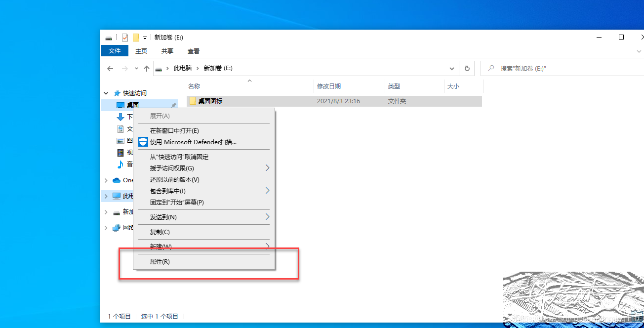The width and height of the screenshot is (644, 328).
Task: Open the quick access toolbar dropdown arrow
Action: tap(145, 38)
